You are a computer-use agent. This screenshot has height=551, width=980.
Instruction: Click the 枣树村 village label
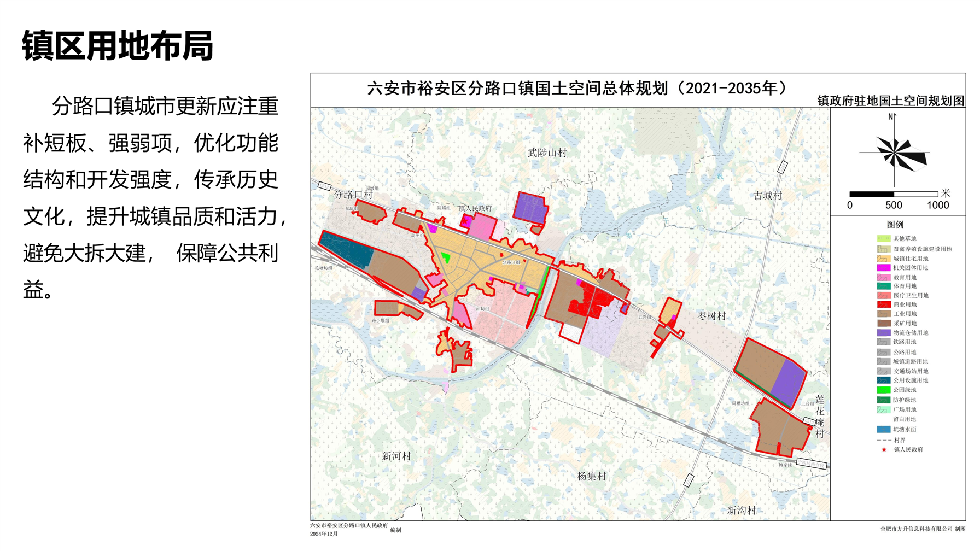712,316
